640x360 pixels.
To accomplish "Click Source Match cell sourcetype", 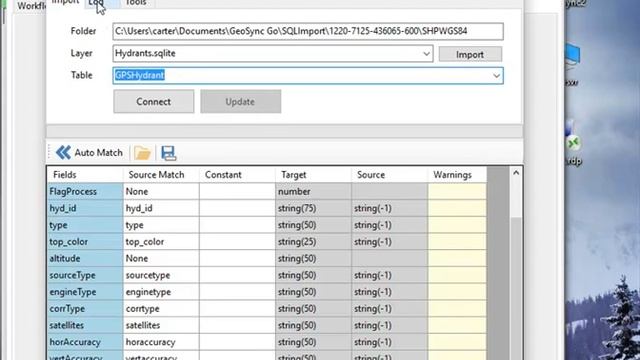I will [161, 275].
